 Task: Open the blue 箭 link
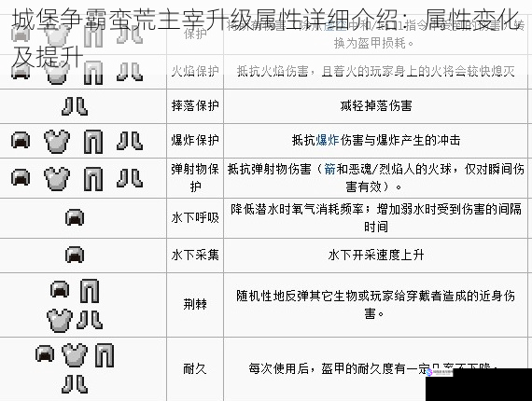[329, 169]
